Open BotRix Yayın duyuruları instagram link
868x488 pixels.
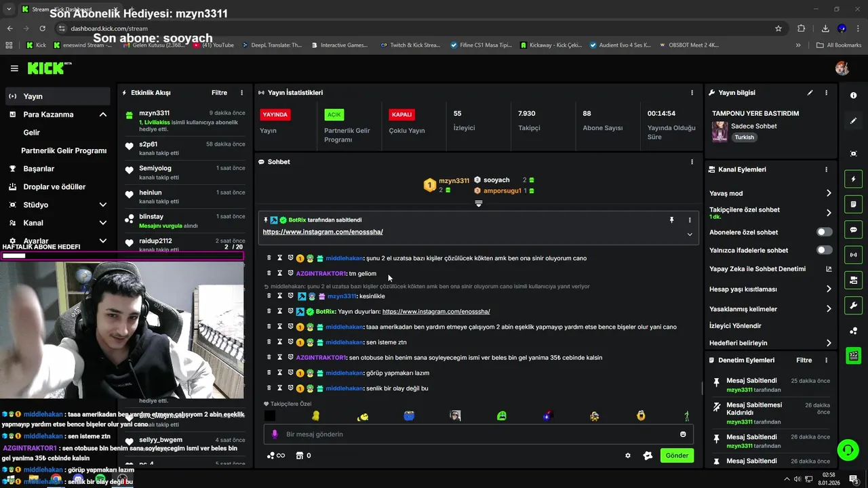coord(436,312)
